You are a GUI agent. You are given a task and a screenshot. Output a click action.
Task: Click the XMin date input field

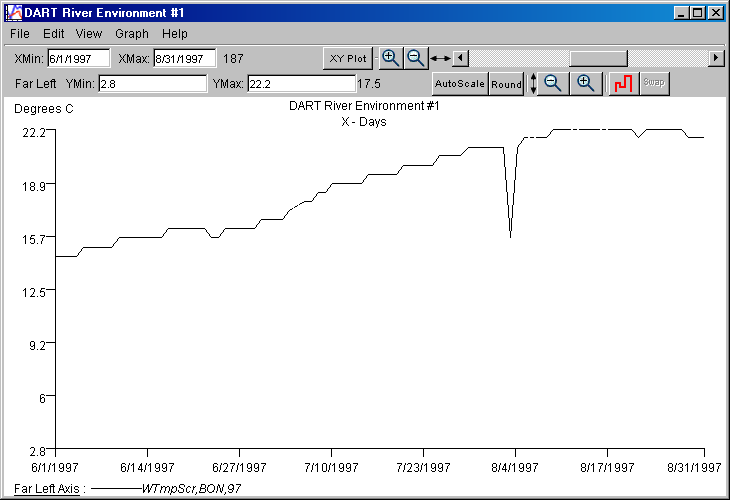click(x=78, y=59)
